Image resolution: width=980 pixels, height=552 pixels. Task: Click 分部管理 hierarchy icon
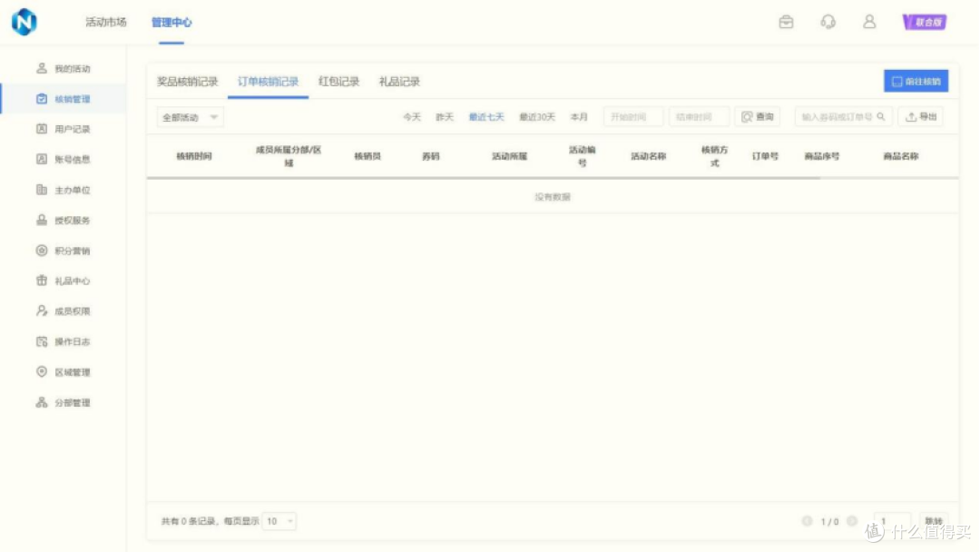[x=42, y=402]
